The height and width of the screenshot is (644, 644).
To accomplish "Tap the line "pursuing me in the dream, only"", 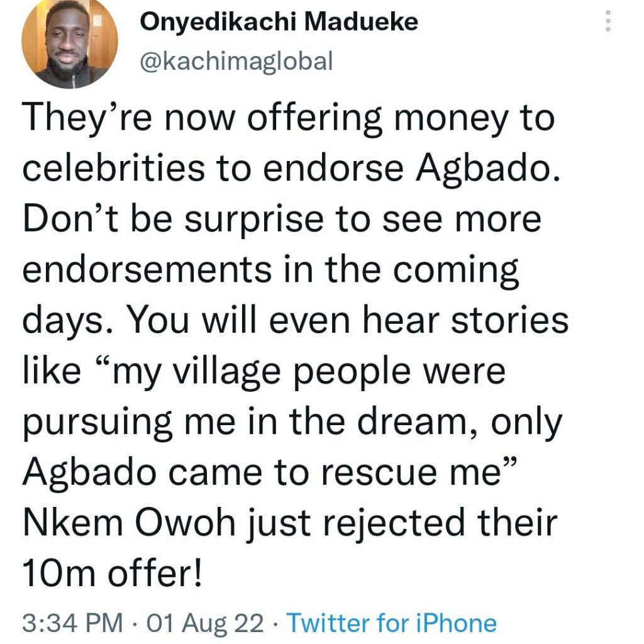I will (x=292, y=423).
